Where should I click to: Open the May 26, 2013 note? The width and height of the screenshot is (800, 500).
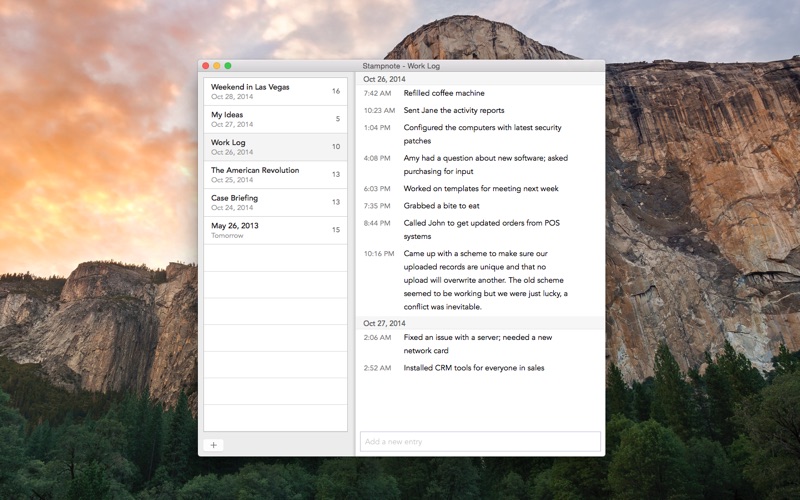pyautogui.click(x=276, y=231)
